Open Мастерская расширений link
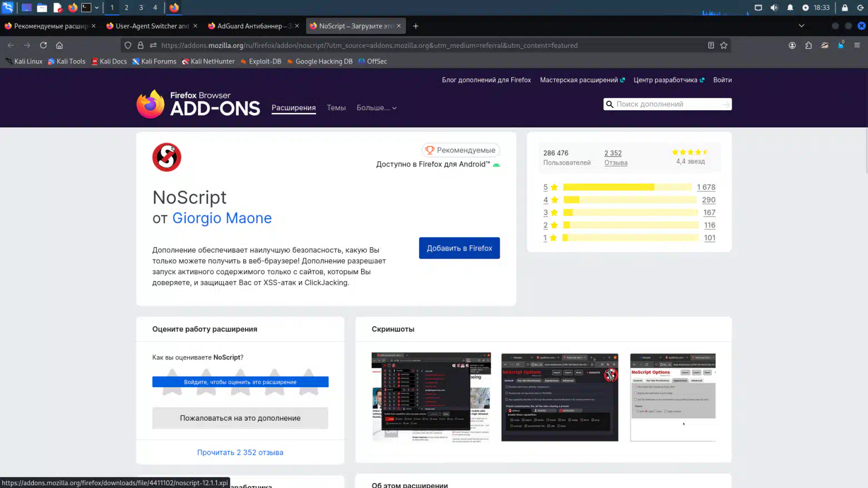The image size is (868, 488). click(x=582, y=80)
